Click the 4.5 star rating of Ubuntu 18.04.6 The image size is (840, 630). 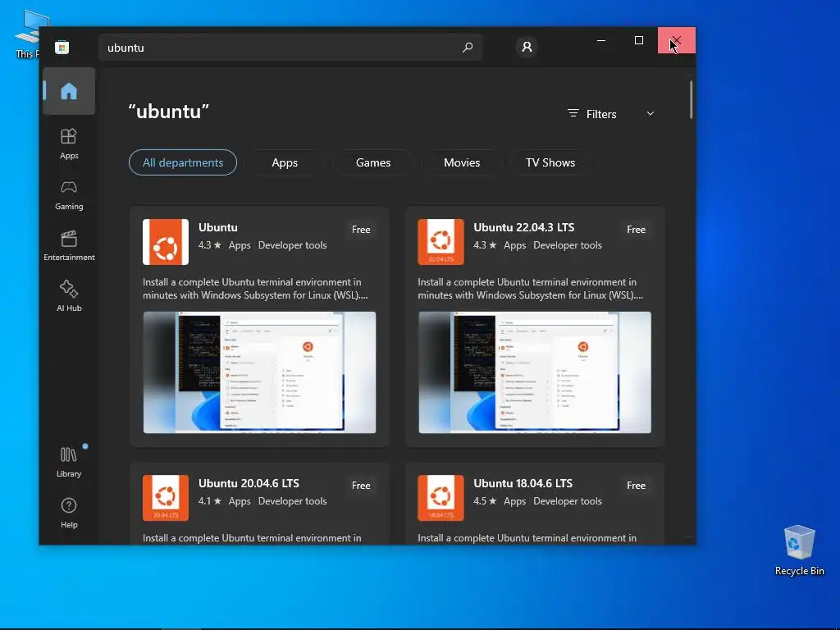tap(485, 501)
